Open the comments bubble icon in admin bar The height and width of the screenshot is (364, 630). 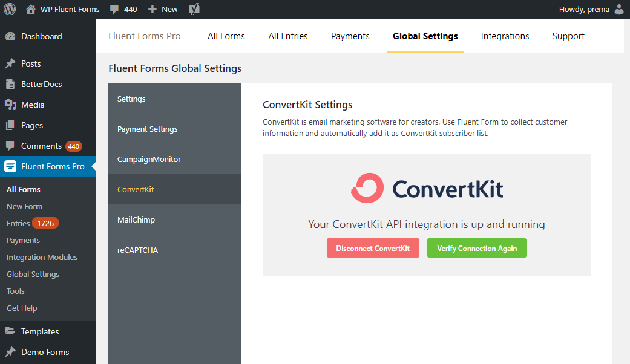[114, 10]
